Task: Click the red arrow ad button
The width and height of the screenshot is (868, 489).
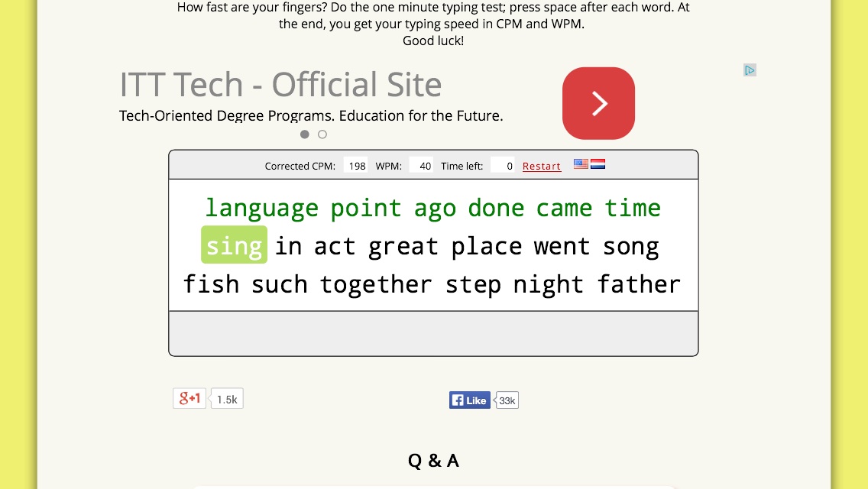Action: point(598,103)
